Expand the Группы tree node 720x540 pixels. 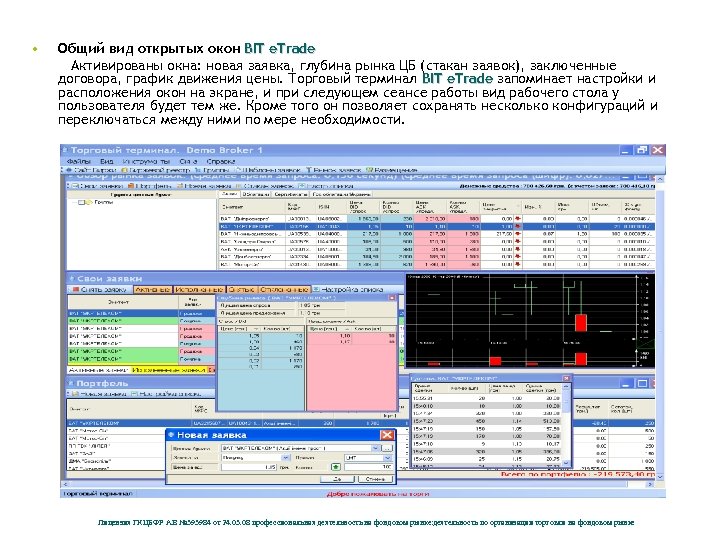(81, 202)
